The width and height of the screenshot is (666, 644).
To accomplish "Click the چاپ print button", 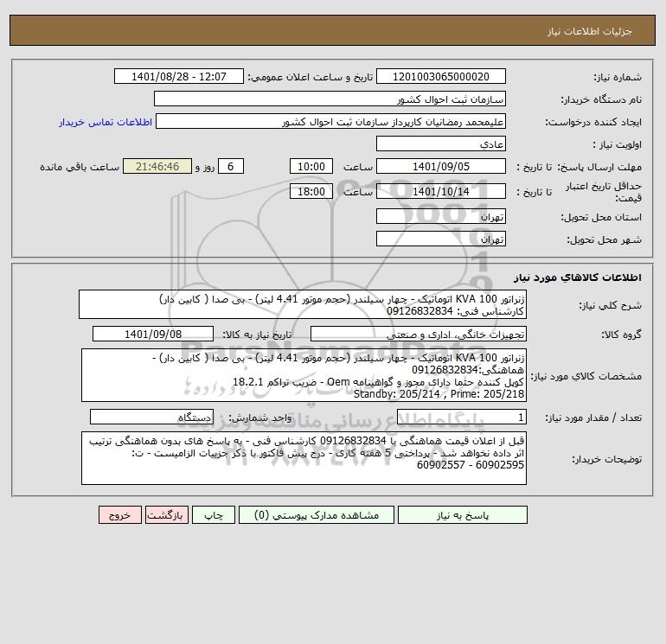I will click(214, 515).
